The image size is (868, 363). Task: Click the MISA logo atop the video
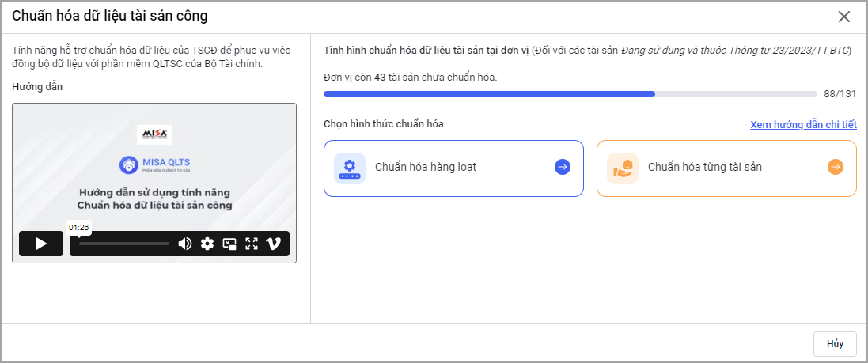154,134
